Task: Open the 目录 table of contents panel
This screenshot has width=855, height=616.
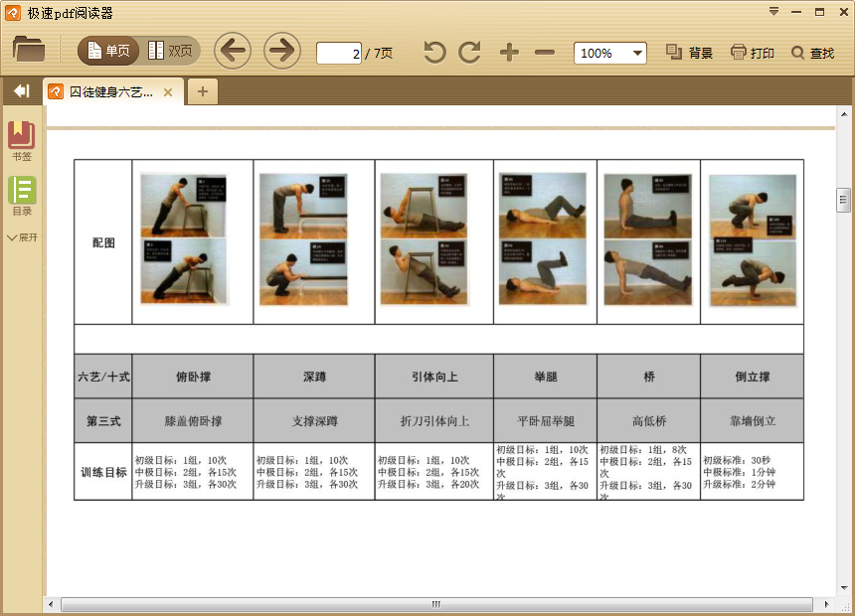Action: pos(22,197)
